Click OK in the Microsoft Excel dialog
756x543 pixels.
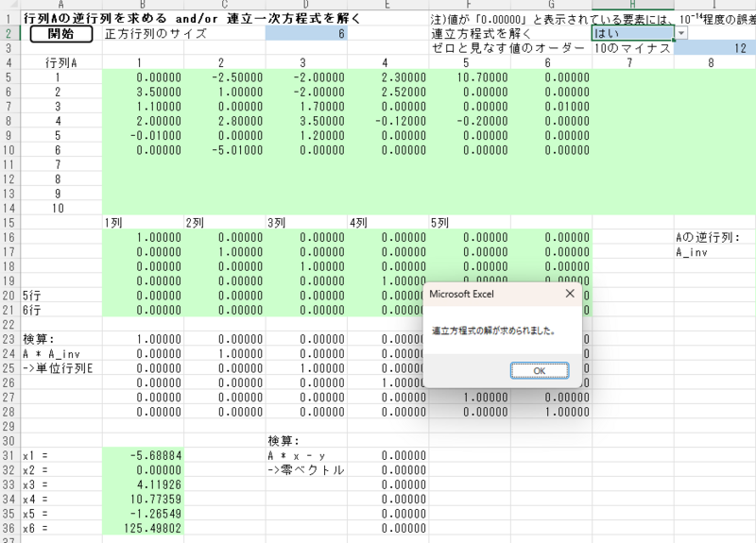click(539, 370)
